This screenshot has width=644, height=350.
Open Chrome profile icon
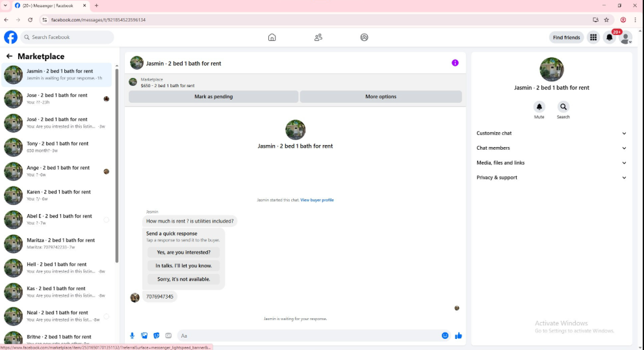[x=623, y=20]
